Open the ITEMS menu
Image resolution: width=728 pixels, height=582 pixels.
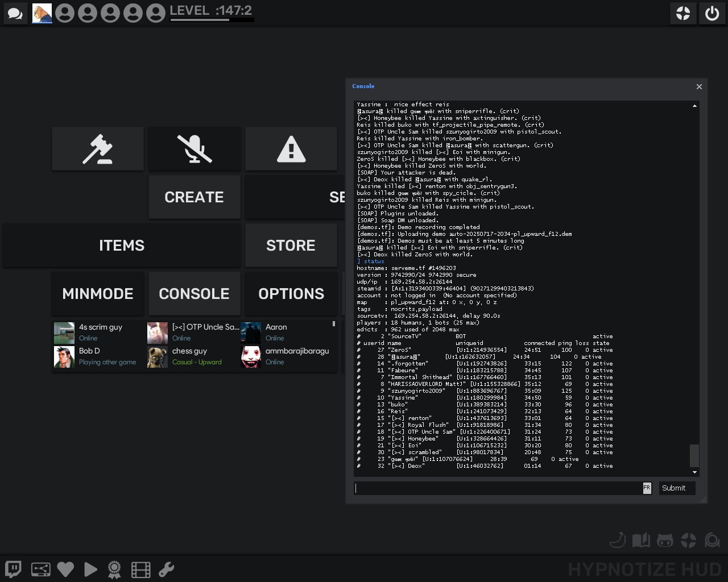click(x=122, y=246)
